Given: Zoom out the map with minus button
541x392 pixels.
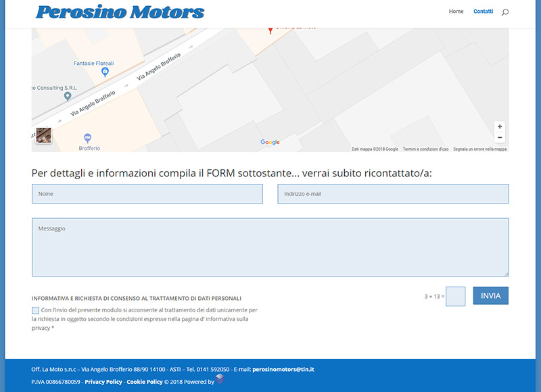Looking at the screenshot, I should coord(500,138).
